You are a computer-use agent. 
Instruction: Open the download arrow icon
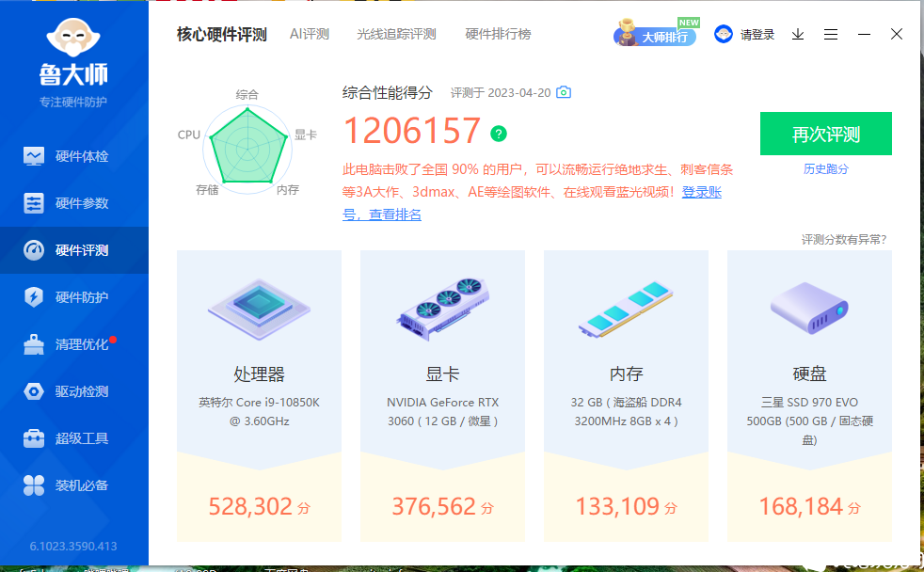tap(797, 34)
